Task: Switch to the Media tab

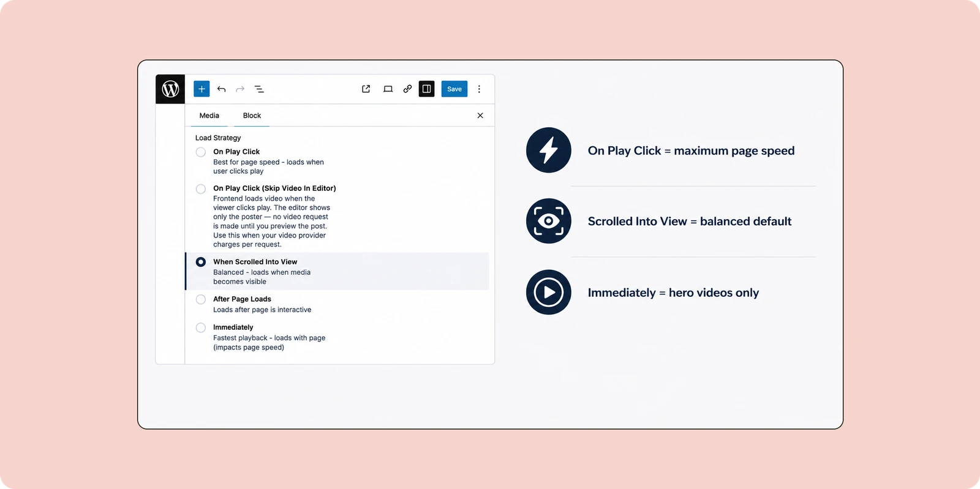Action: 209,115
